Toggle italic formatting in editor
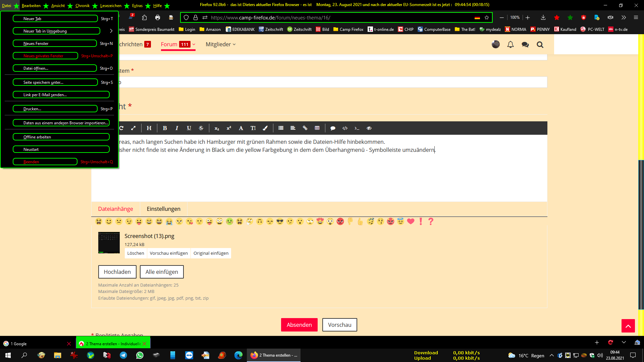The image size is (644, 362). 177,128
